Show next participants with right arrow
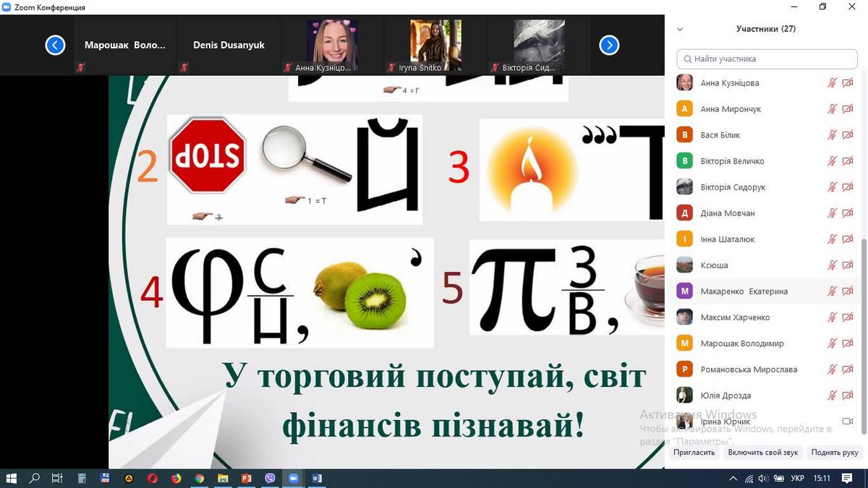 609,46
